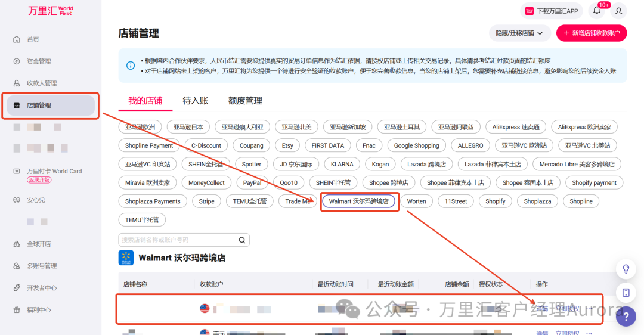Click the search magnifier icon
Viewport: 644px width, 335px height.
242,240
